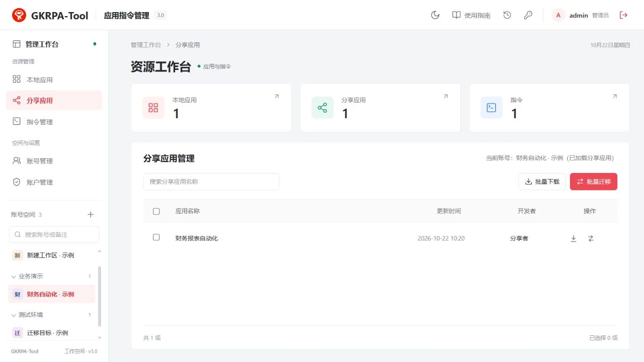Focus the 搜索账号或备注 search field
The image size is (644, 362).
pyautogui.click(x=54, y=234)
